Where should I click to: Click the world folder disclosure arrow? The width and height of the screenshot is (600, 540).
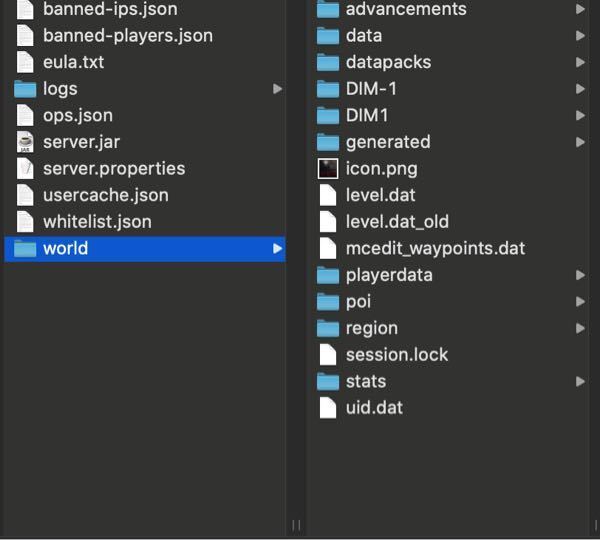277,248
